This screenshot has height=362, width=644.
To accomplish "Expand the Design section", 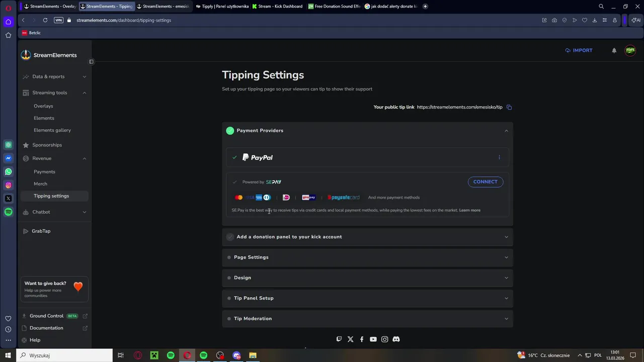I will pyautogui.click(x=367, y=278).
